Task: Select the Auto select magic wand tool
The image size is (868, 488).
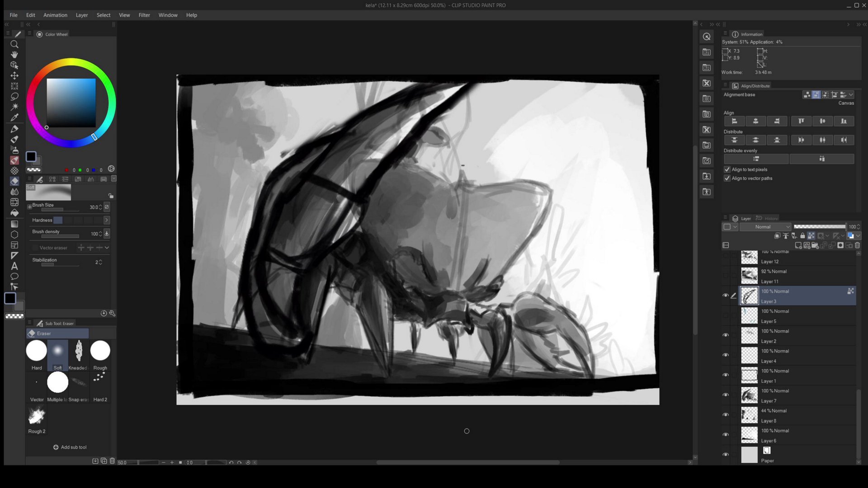Action: [14, 107]
